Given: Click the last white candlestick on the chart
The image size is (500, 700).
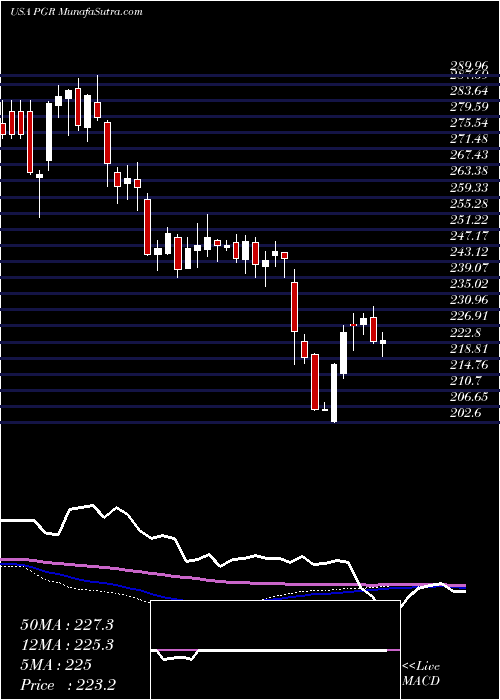Looking at the screenshot, I should (x=383, y=342).
